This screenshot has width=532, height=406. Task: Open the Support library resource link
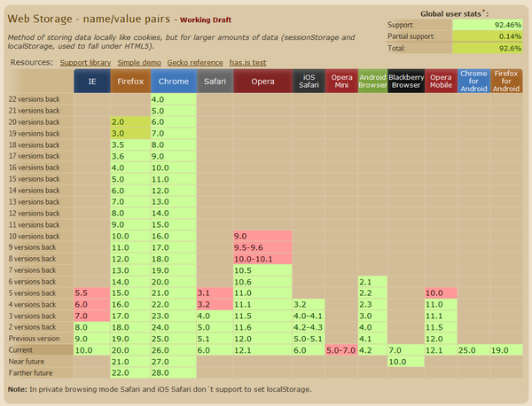85,63
